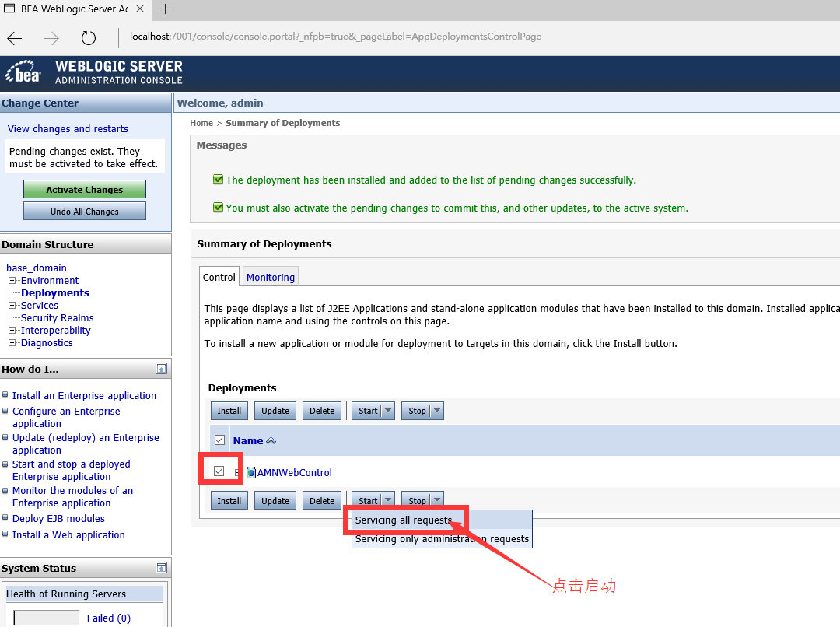Open Interoperability in Domain Structure

(x=56, y=330)
